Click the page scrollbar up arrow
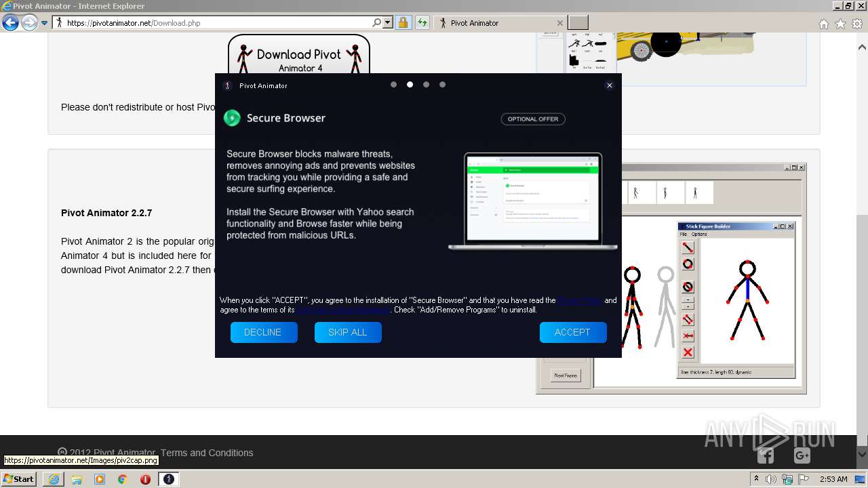This screenshot has width=868, height=488. click(862, 47)
